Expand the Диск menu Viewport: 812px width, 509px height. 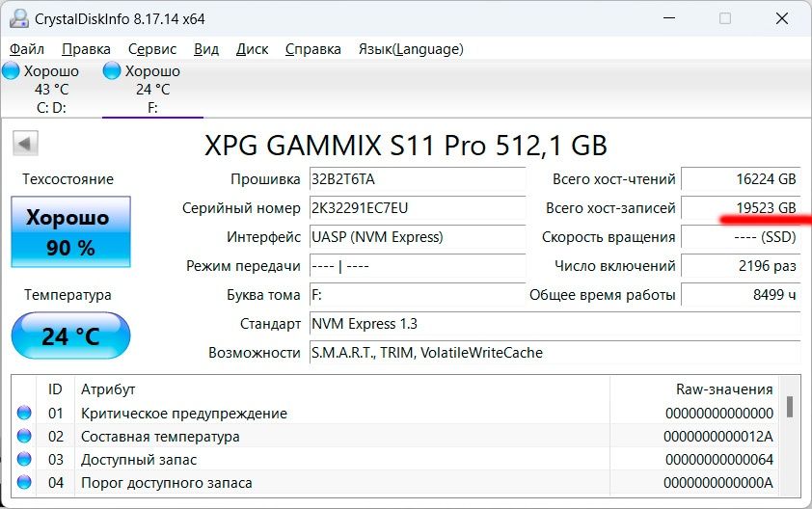pyautogui.click(x=252, y=49)
